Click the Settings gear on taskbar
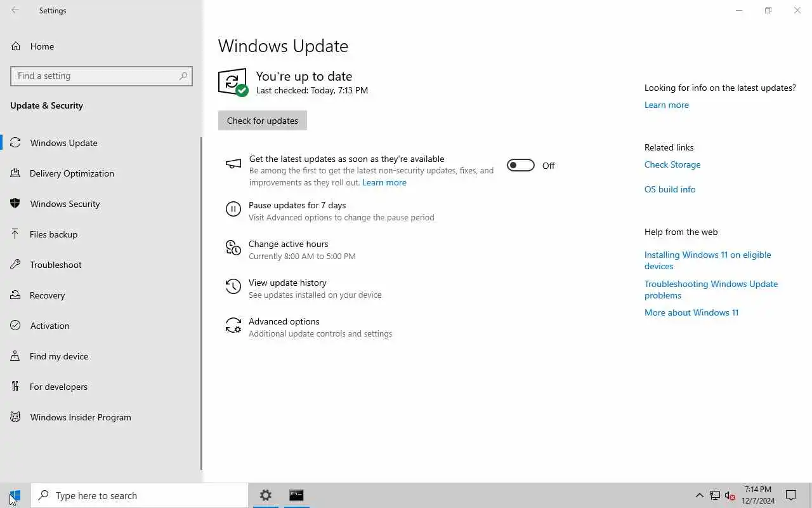 coord(266,495)
